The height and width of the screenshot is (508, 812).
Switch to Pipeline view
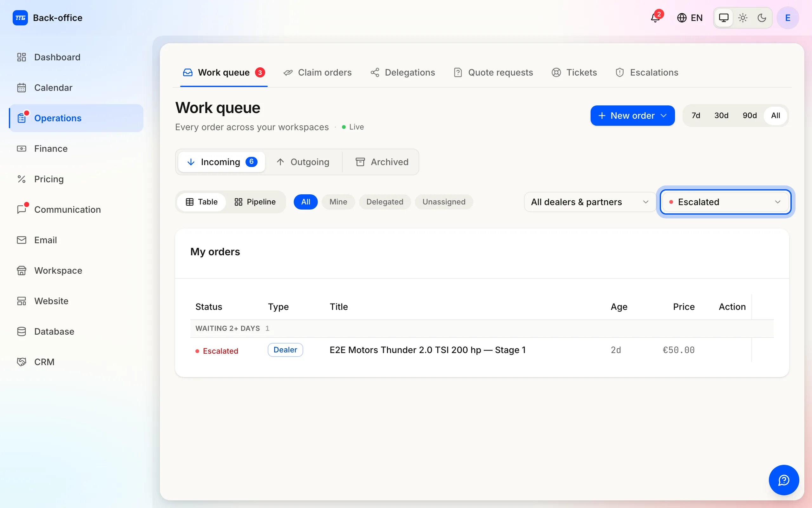pyautogui.click(x=255, y=202)
